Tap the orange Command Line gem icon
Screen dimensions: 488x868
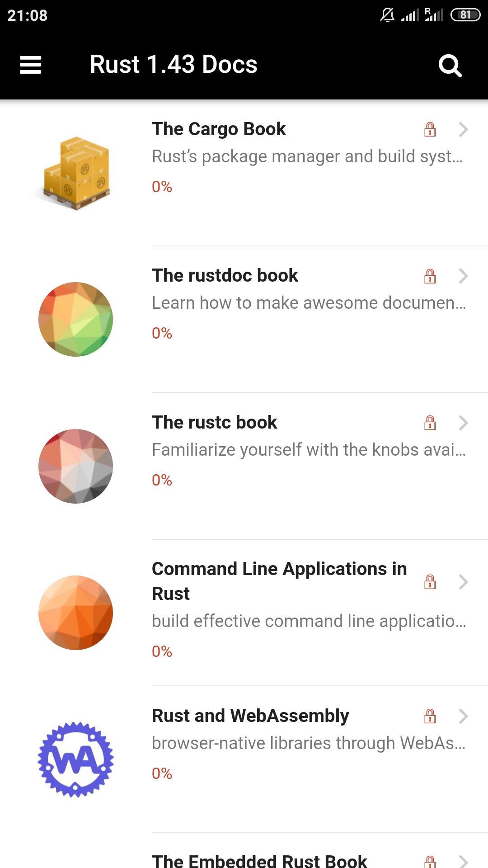point(76,613)
